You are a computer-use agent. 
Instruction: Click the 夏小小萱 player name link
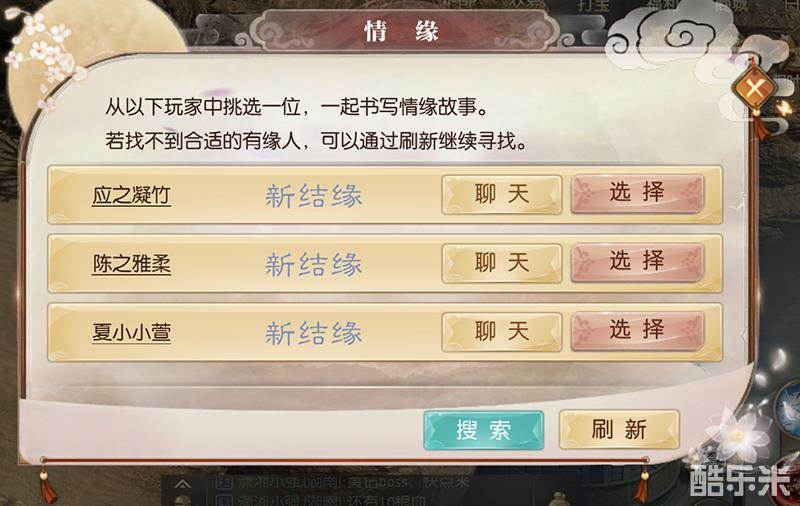point(131,333)
